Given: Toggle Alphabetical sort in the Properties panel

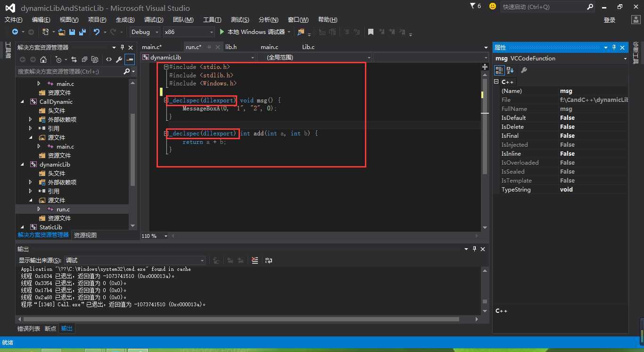Looking at the screenshot, I should (x=510, y=70).
